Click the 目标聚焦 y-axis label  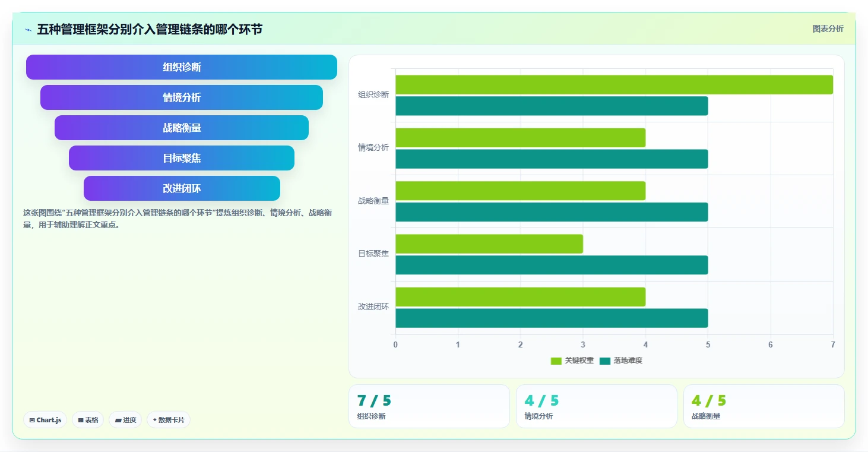(x=373, y=254)
